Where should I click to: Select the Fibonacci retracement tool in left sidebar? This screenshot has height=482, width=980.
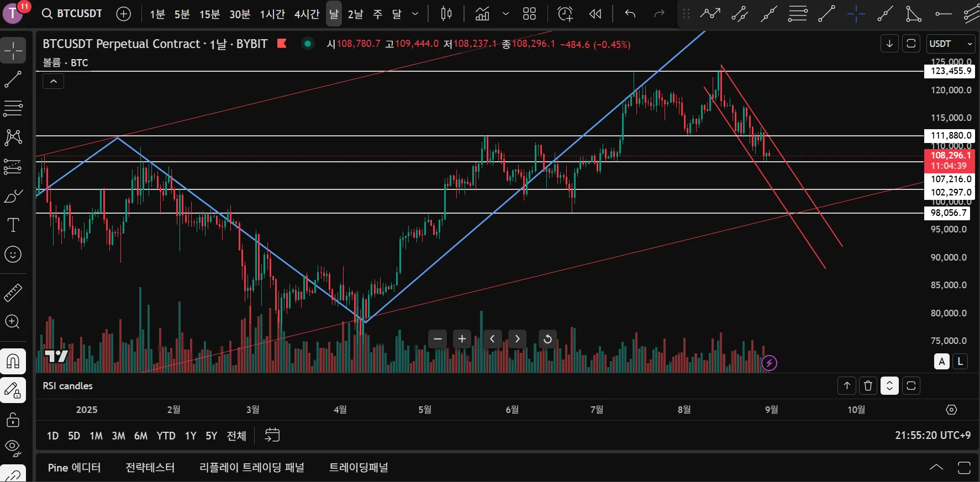(x=13, y=108)
